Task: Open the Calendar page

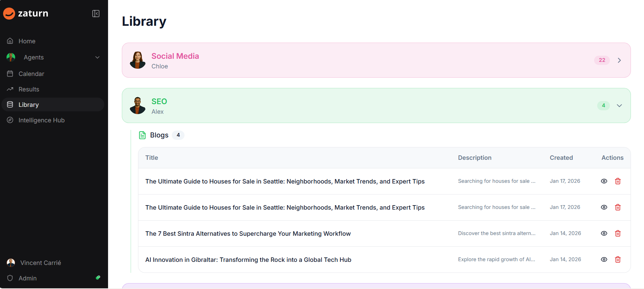Action: tap(31, 74)
